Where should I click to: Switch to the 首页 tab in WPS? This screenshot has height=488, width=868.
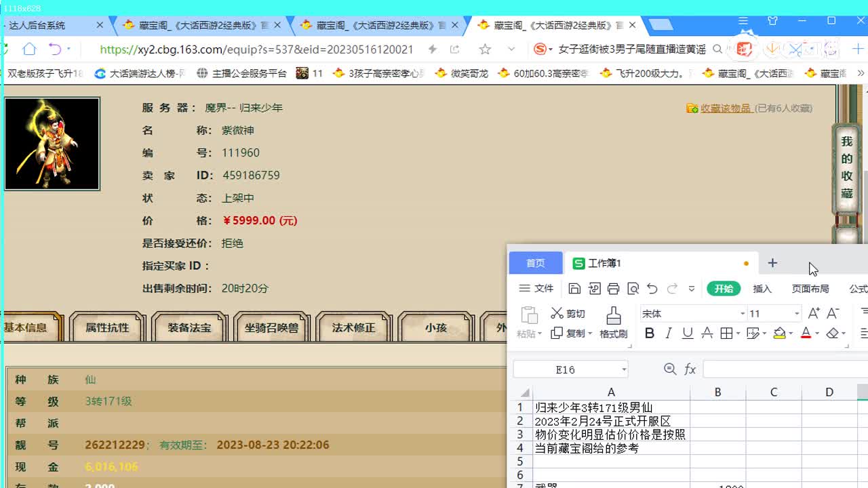pyautogui.click(x=536, y=263)
